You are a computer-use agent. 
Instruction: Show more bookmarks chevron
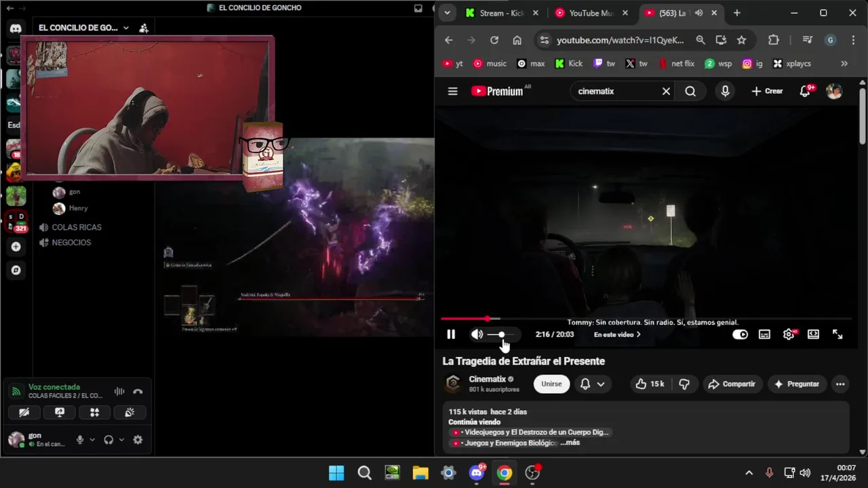click(x=844, y=64)
